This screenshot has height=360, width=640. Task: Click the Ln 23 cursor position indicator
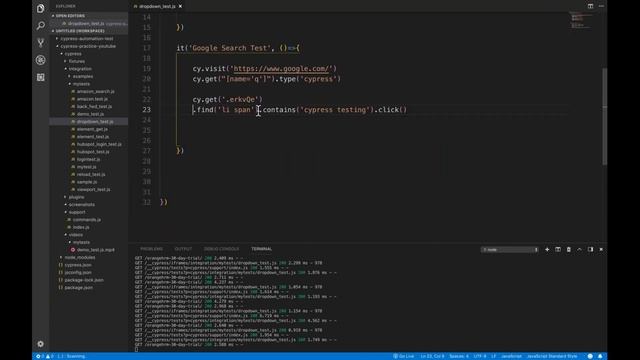tap(432, 356)
